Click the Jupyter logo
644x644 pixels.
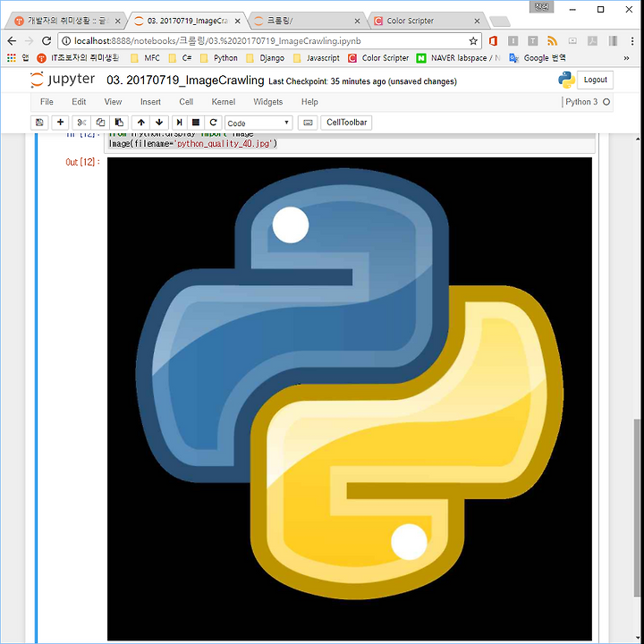tap(63, 80)
